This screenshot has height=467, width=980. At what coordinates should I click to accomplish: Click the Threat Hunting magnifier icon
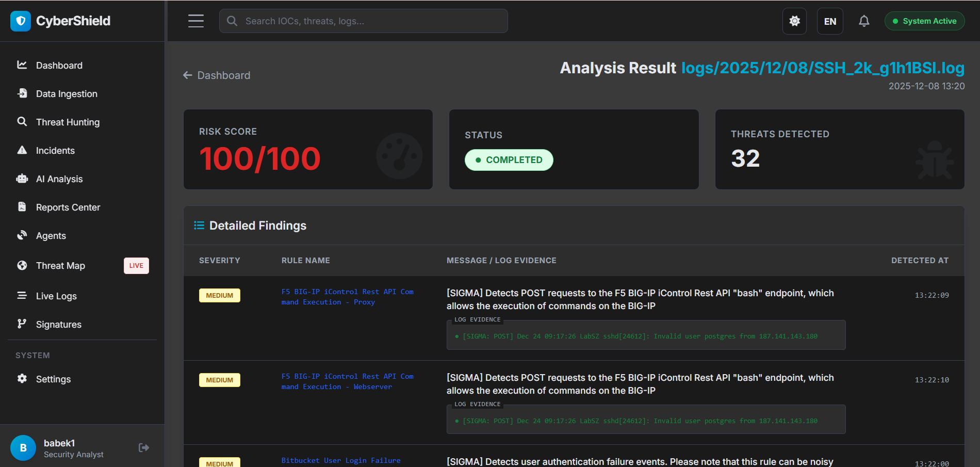pyautogui.click(x=22, y=122)
